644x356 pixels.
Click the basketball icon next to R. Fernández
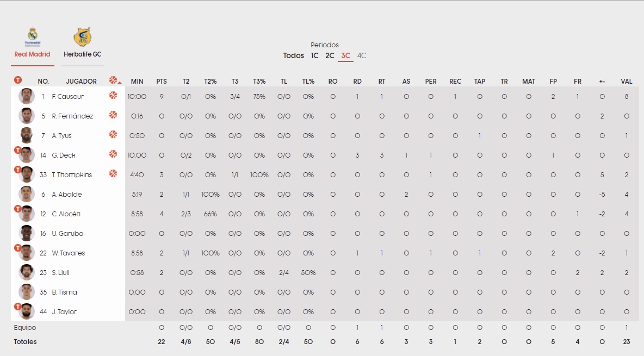113,115
